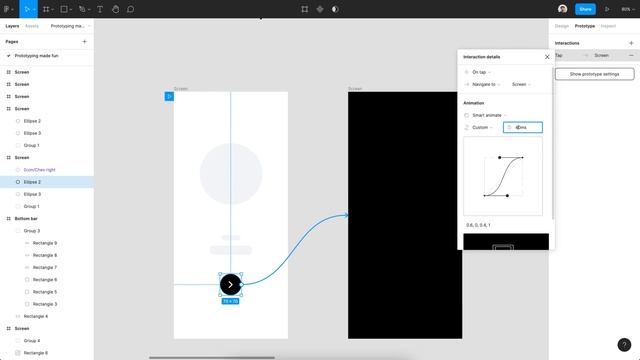Select the highlighted Ellipse 2 layer
Viewport: 640px width, 360px height.
[47, 182]
